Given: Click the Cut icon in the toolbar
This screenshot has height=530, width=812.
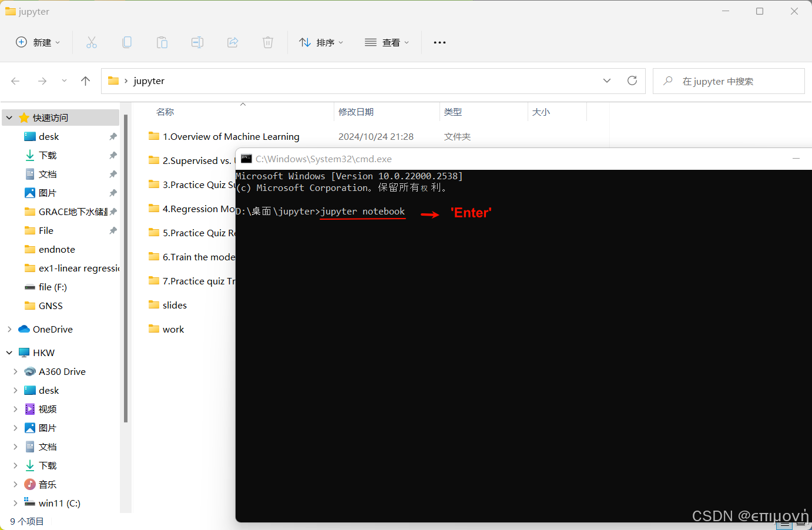Looking at the screenshot, I should [92, 42].
